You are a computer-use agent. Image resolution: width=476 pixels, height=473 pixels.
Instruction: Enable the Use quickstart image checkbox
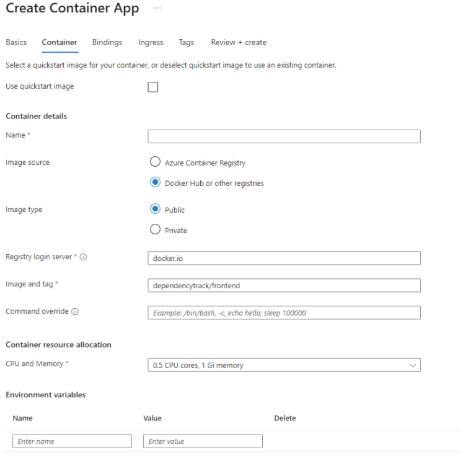(153, 87)
